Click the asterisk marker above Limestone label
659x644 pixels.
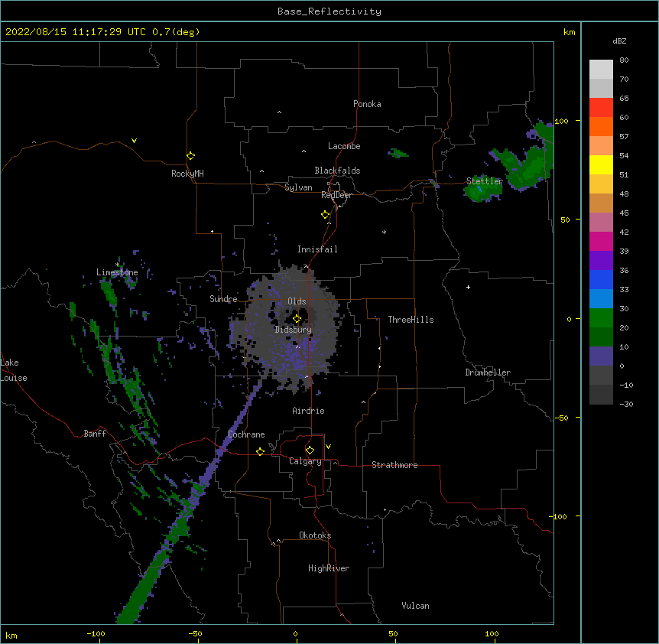point(117,265)
